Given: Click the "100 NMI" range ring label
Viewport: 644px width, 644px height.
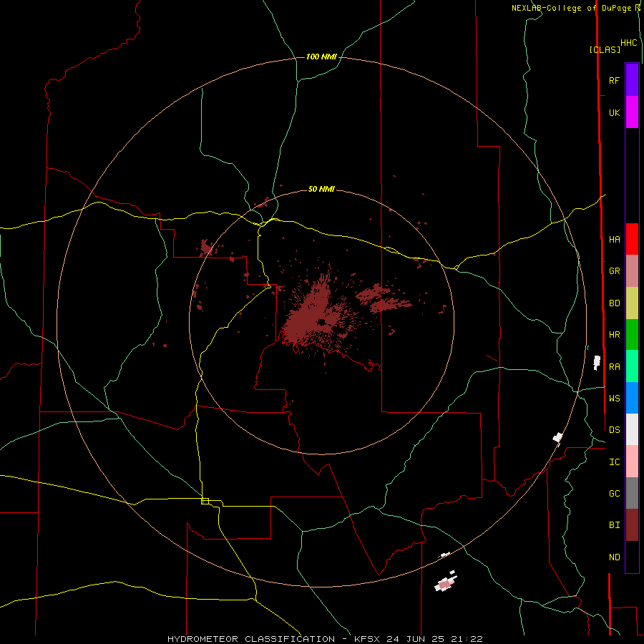Looking at the screenshot, I should pos(321,57).
